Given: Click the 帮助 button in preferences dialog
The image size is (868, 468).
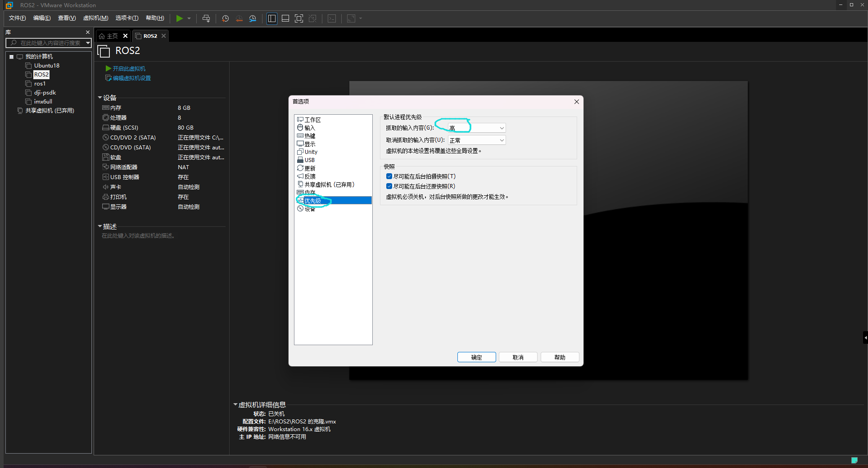Looking at the screenshot, I should 560,357.
